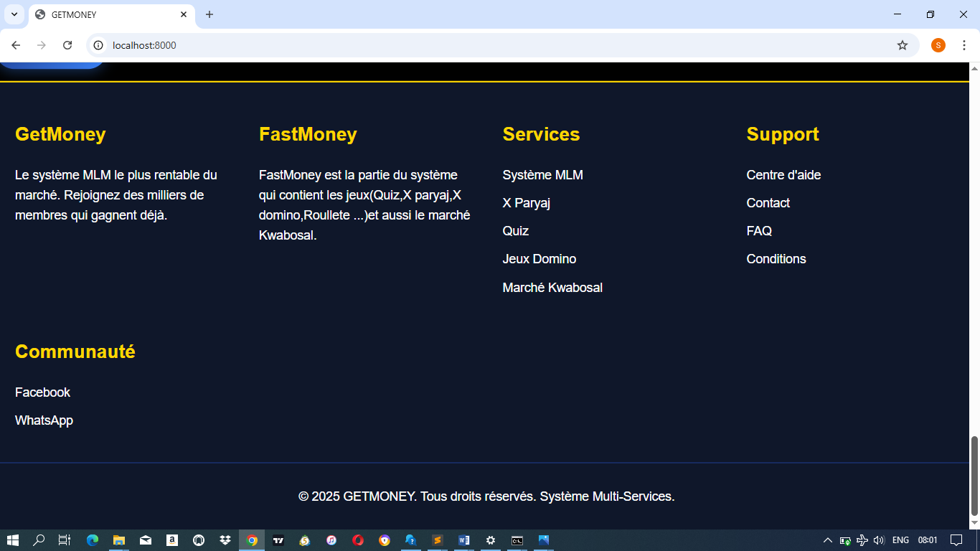Go back to the previous page
The width and height of the screenshot is (980, 551).
point(16,45)
